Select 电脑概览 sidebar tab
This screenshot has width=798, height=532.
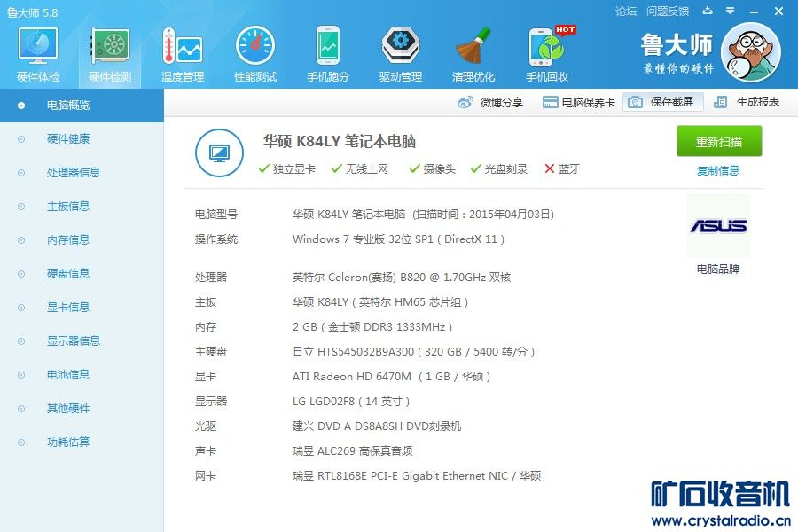tap(82, 106)
